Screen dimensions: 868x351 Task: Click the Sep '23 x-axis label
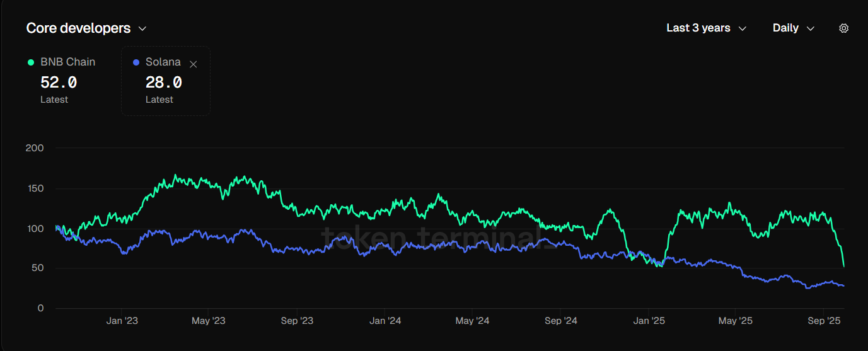point(297,321)
